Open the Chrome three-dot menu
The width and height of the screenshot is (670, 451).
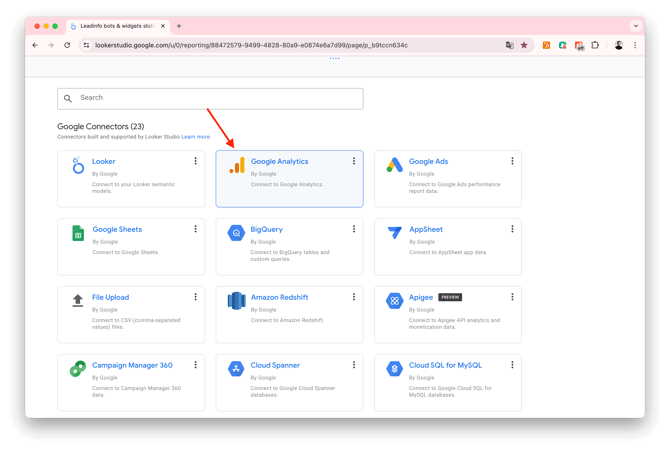point(635,45)
